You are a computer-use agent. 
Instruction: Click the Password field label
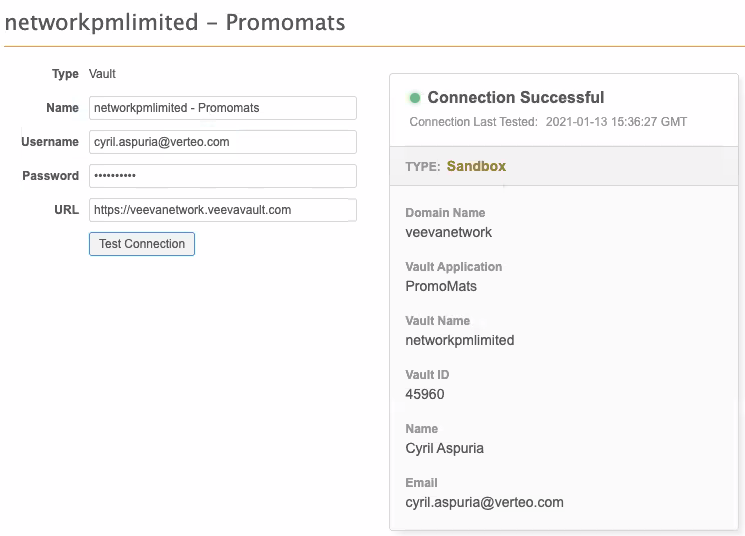pos(51,176)
